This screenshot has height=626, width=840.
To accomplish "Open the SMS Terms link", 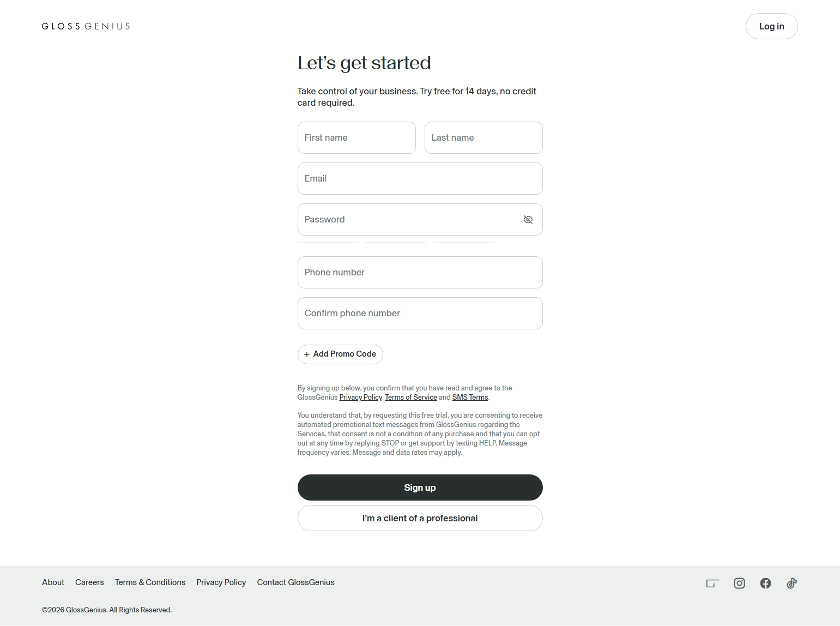I will click(x=469, y=397).
